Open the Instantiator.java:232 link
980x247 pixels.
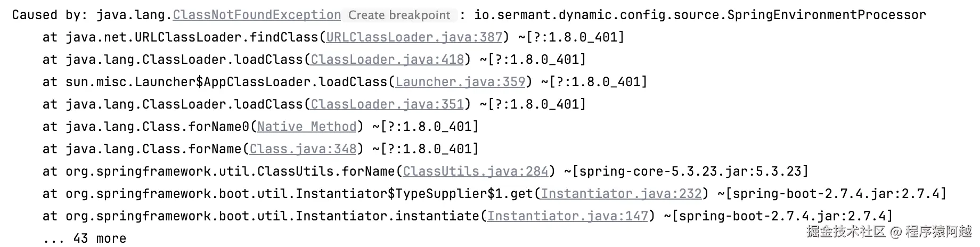pos(622,194)
